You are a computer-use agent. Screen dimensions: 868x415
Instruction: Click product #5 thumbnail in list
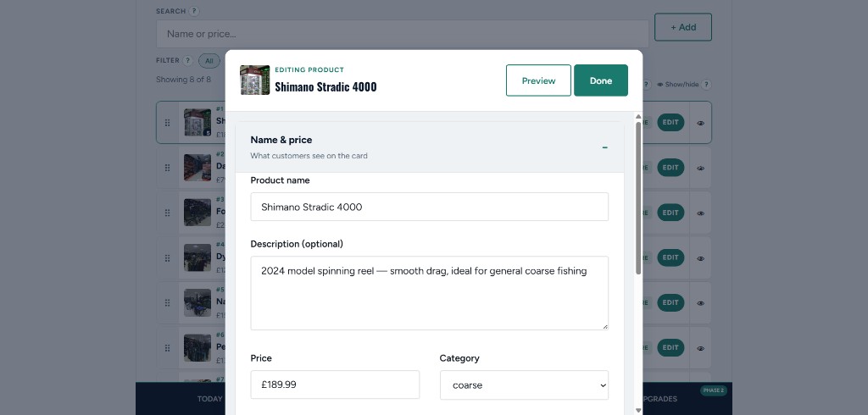[x=198, y=302]
